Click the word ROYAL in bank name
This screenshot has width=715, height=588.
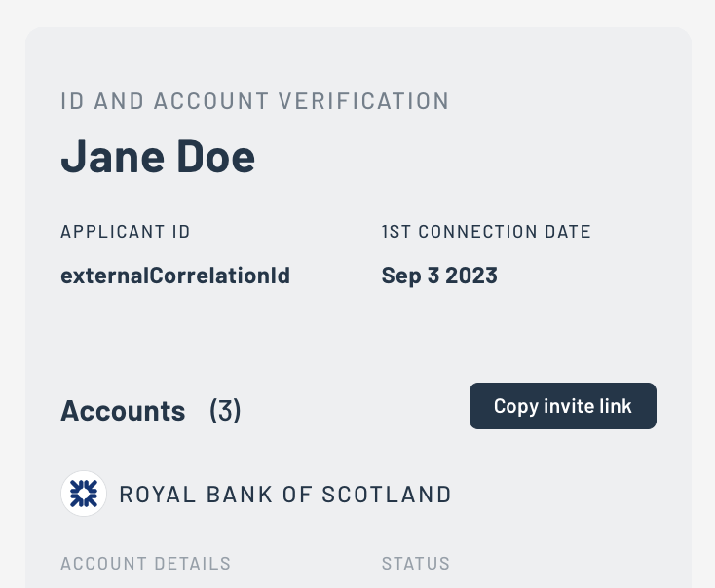pos(152,495)
